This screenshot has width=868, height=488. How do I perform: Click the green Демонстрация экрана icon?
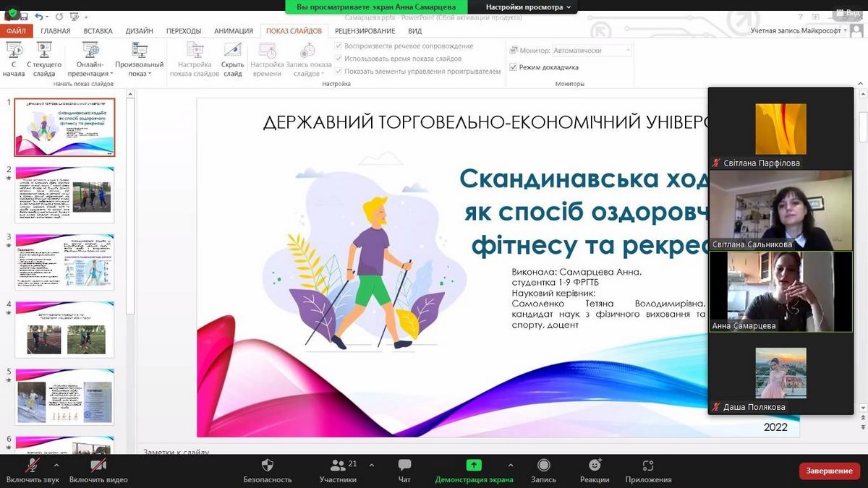pos(473,465)
